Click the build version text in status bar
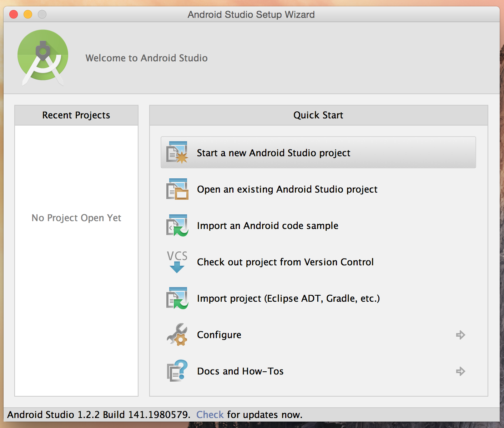Image resolution: width=504 pixels, height=428 pixels. (99, 414)
